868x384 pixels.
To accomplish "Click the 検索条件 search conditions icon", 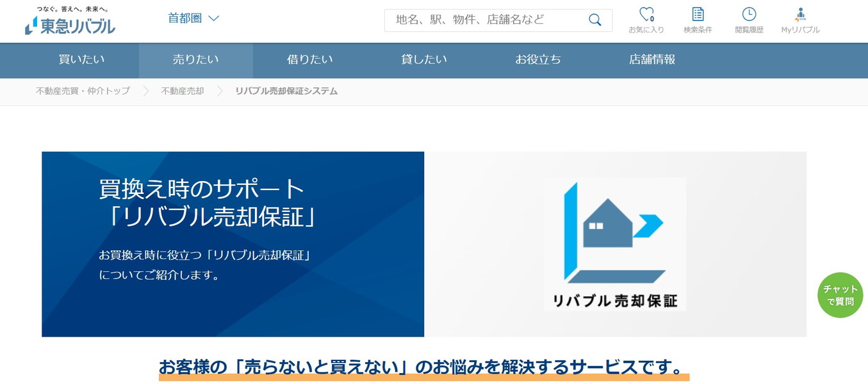I will point(698,17).
